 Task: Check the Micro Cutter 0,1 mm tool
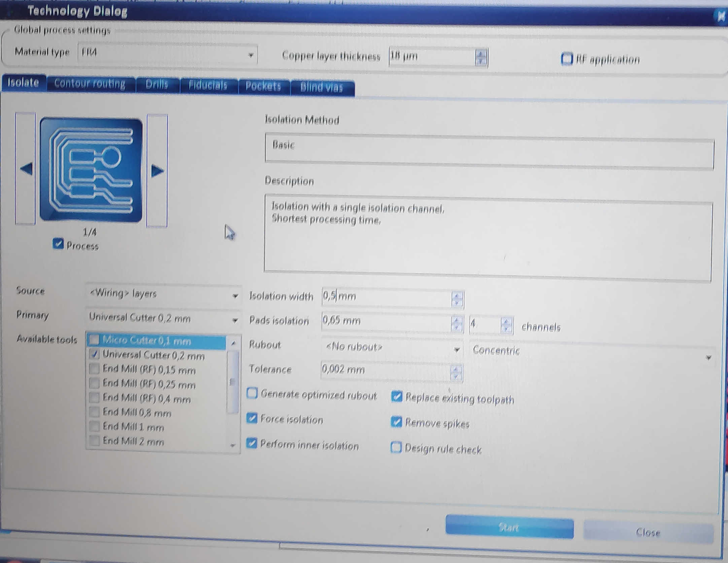(95, 340)
